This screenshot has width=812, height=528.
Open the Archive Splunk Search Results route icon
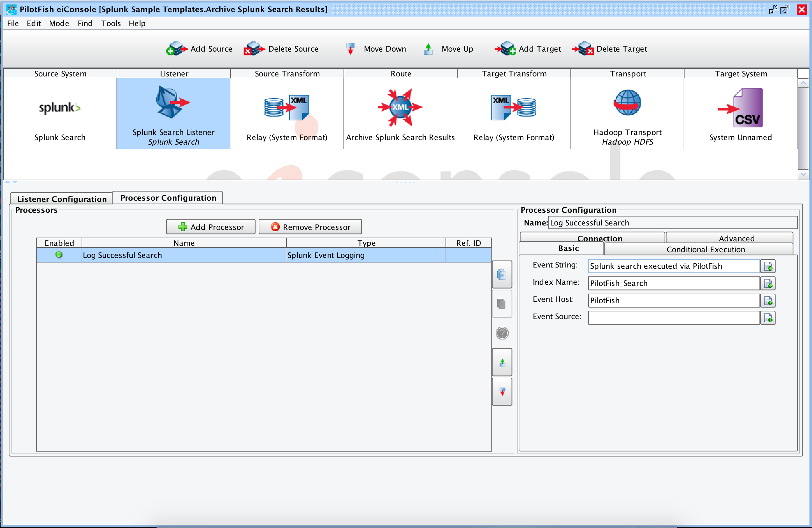point(400,107)
